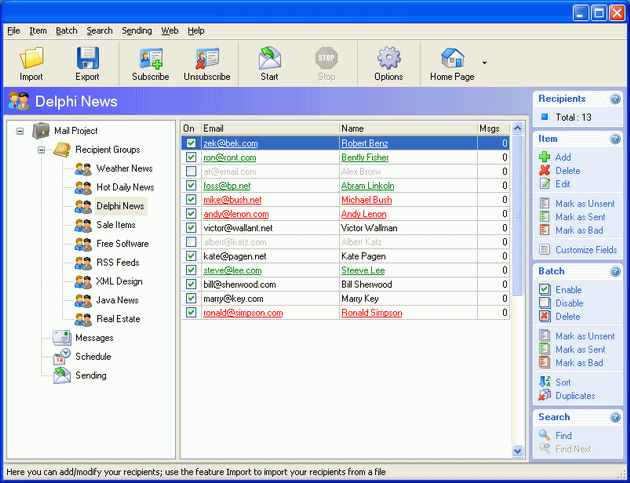630x483 pixels.
Task: Click the Duplicates link in Batch panel
Action: click(x=577, y=395)
